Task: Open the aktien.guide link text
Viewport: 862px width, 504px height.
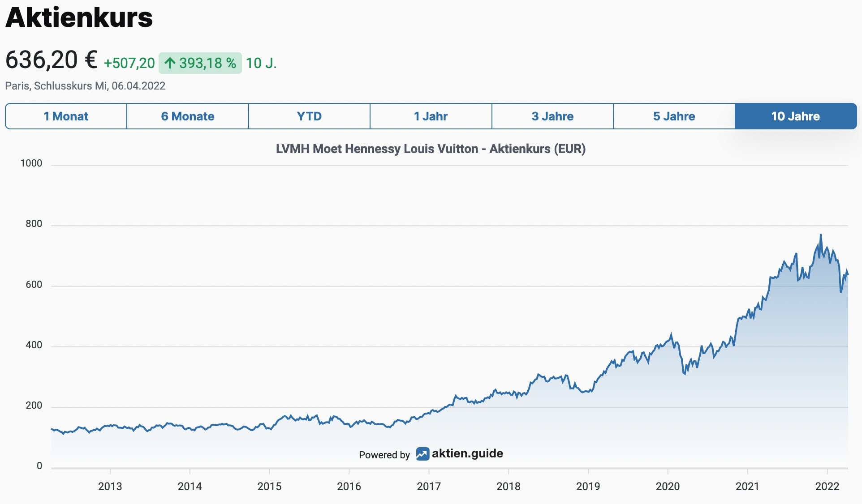Action: (x=467, y=454)
